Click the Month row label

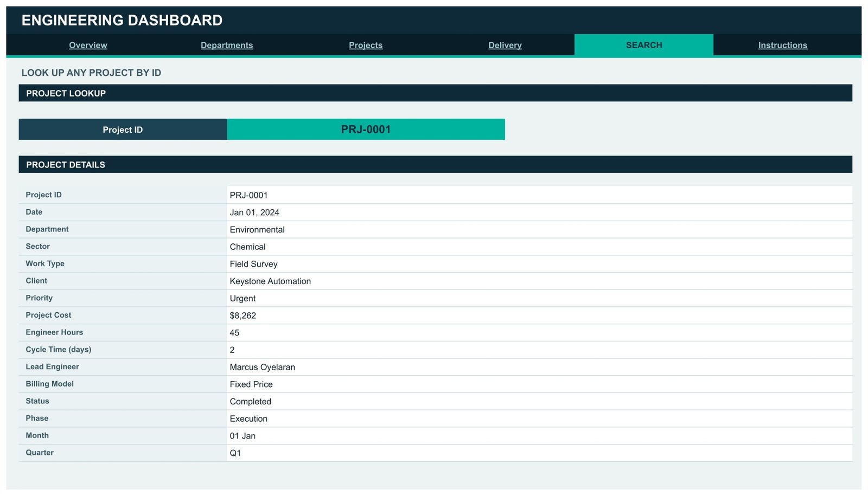click(37, 435)
